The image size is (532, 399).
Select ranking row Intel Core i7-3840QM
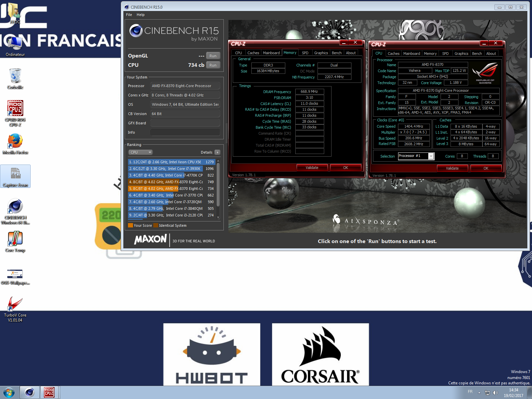point(172,208)
